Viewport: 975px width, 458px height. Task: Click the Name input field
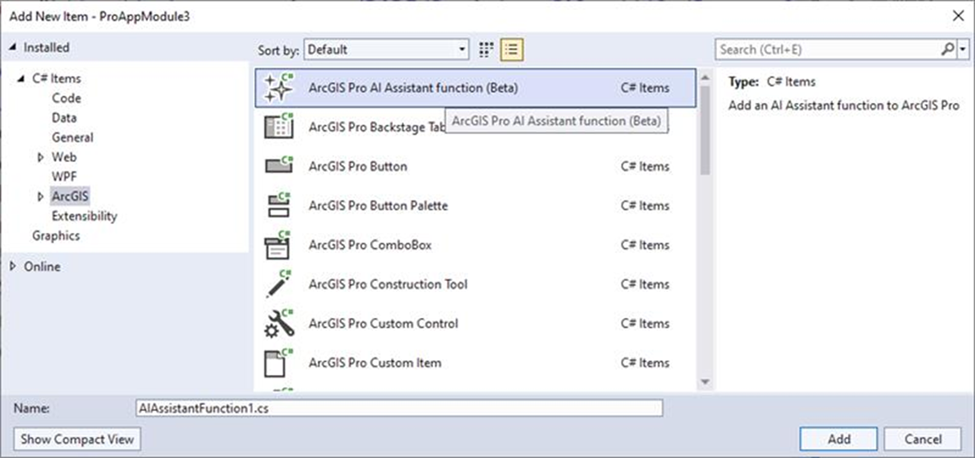point(398,408)
